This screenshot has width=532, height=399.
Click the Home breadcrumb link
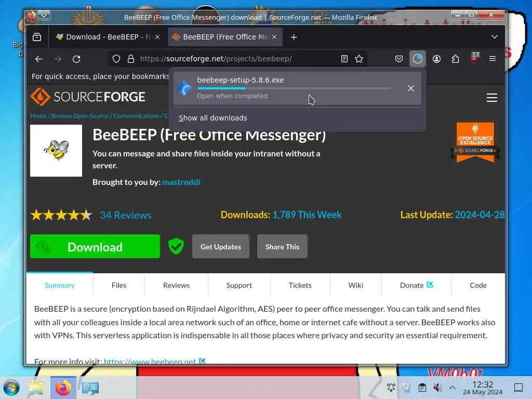coord(38,116)
